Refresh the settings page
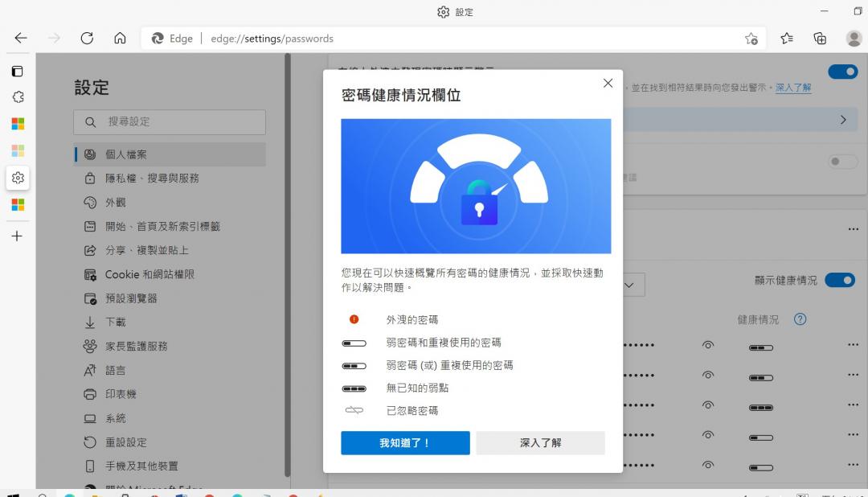This screenshot has height=497, width=868. coord(87,37)
